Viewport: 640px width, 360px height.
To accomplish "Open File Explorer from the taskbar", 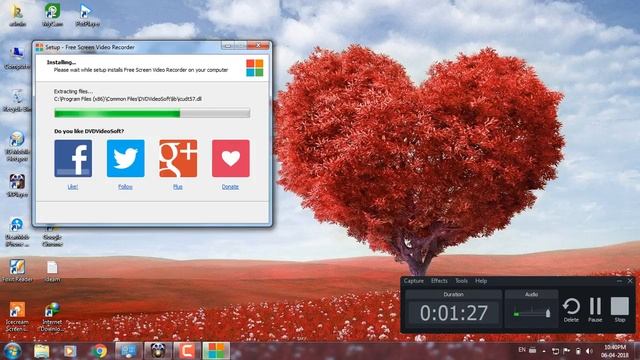I will [x=42, y=351].
